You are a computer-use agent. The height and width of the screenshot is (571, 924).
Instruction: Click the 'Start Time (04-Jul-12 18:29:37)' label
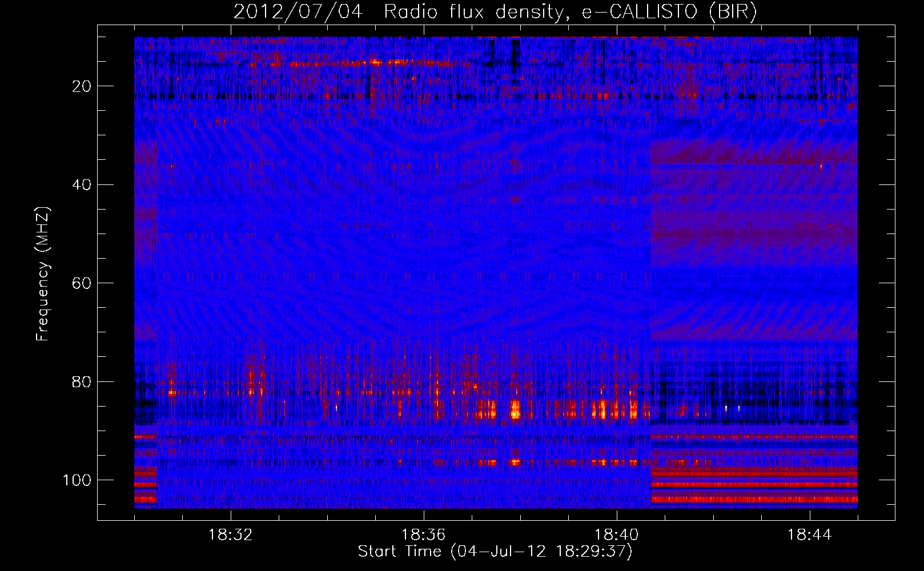pyautogui.click(x=495, y=552)
